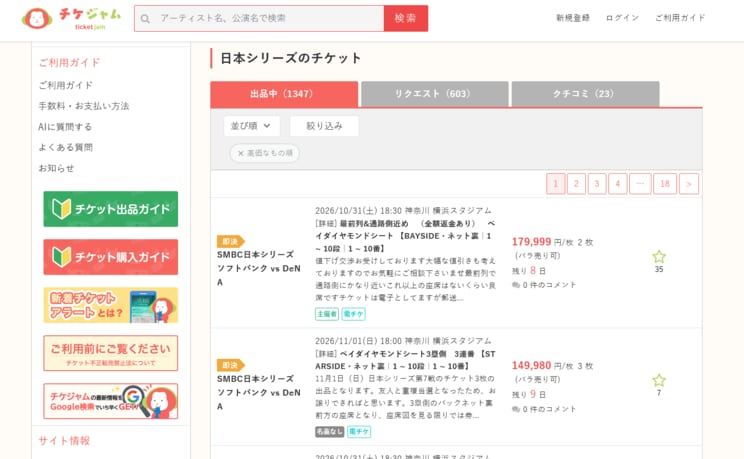
Task: Click the 2026/10/31(土) 18:30 date line
Action: (x=403, y=210)
